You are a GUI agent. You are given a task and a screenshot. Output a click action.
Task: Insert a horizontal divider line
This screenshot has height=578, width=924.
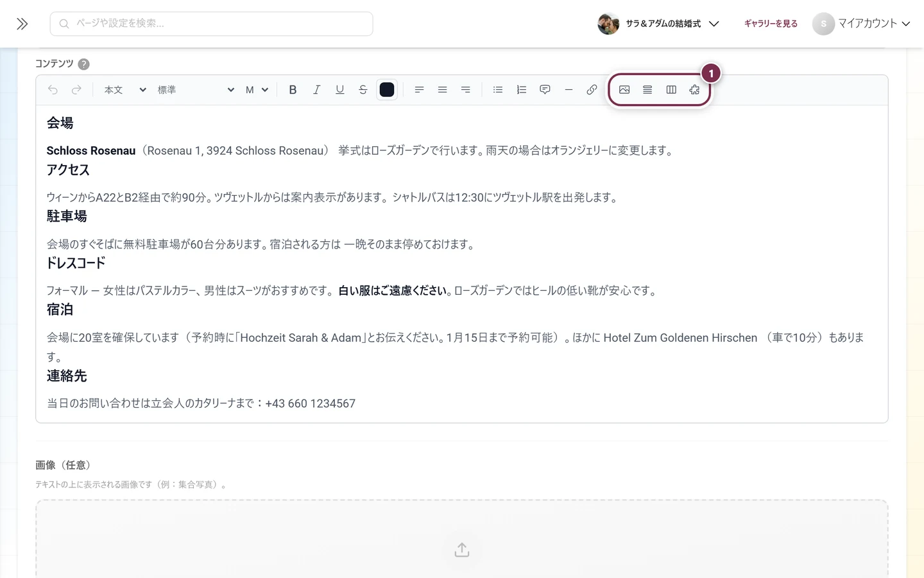coord(569,90)
